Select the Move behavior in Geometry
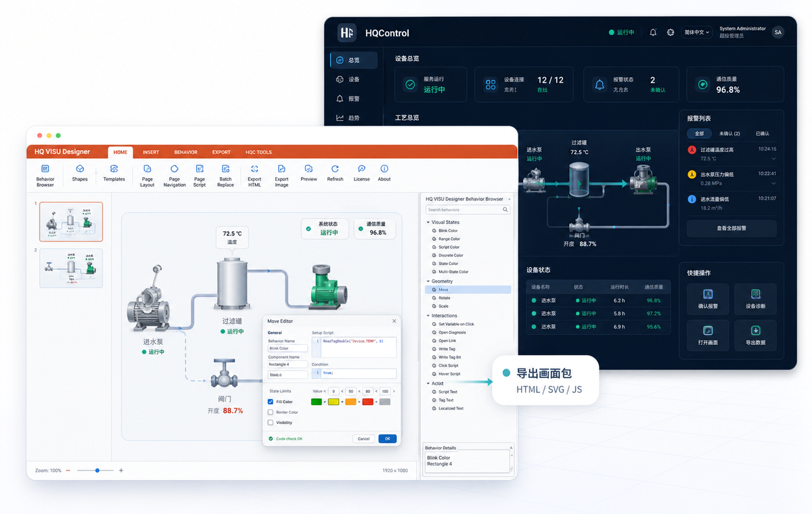 point(468,289)
